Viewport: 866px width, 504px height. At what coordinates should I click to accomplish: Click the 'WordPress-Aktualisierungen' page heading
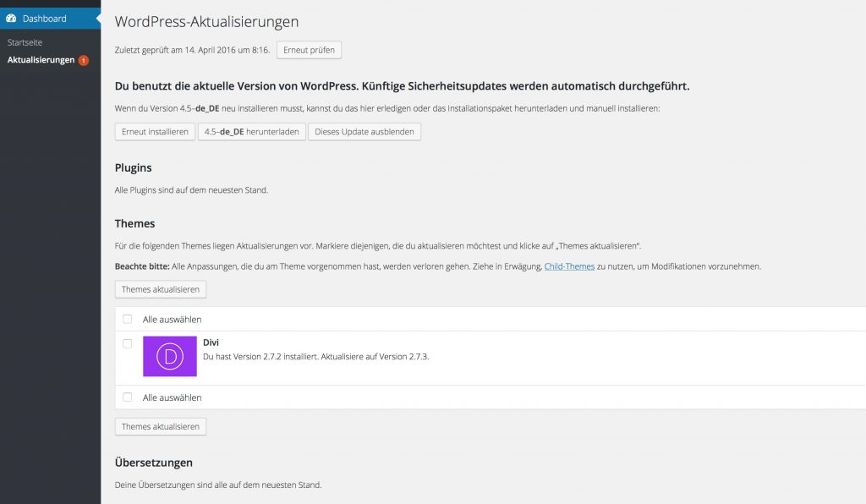tap(206, 22)
